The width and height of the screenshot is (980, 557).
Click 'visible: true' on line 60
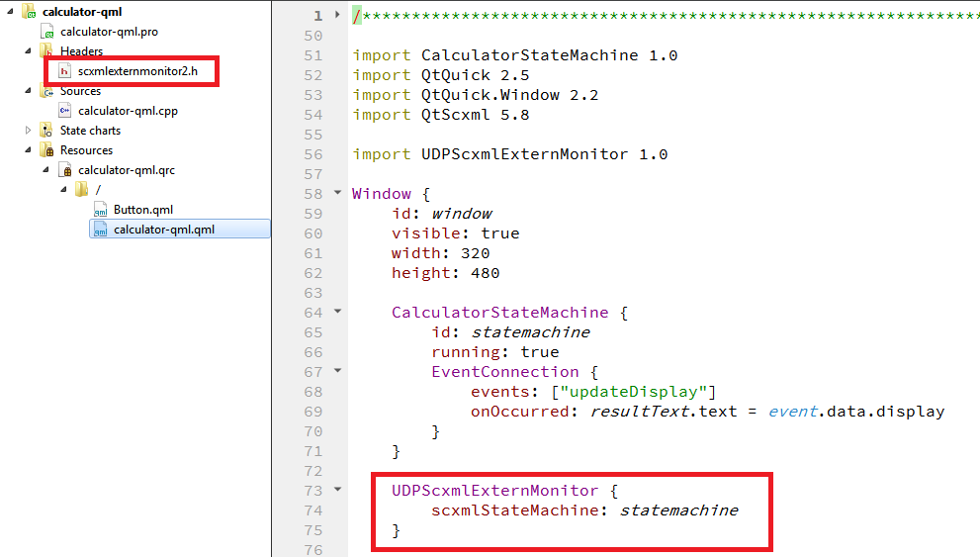click(456, 233)
